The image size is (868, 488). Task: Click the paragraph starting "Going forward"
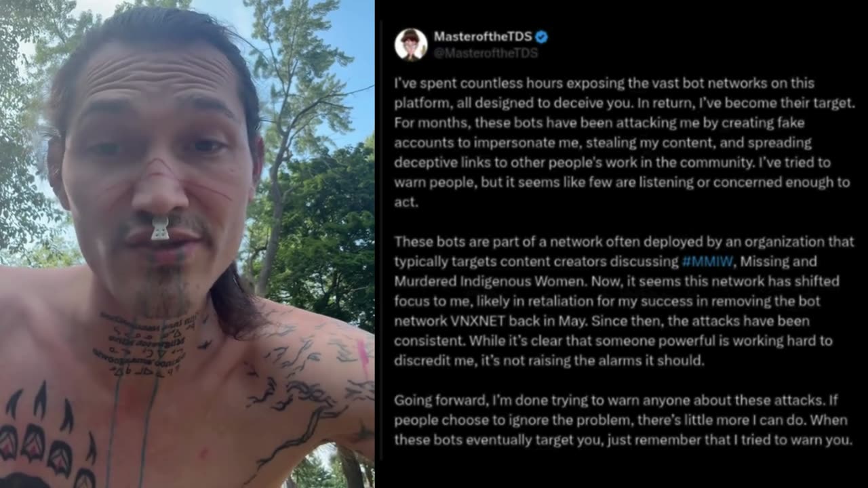623,420
